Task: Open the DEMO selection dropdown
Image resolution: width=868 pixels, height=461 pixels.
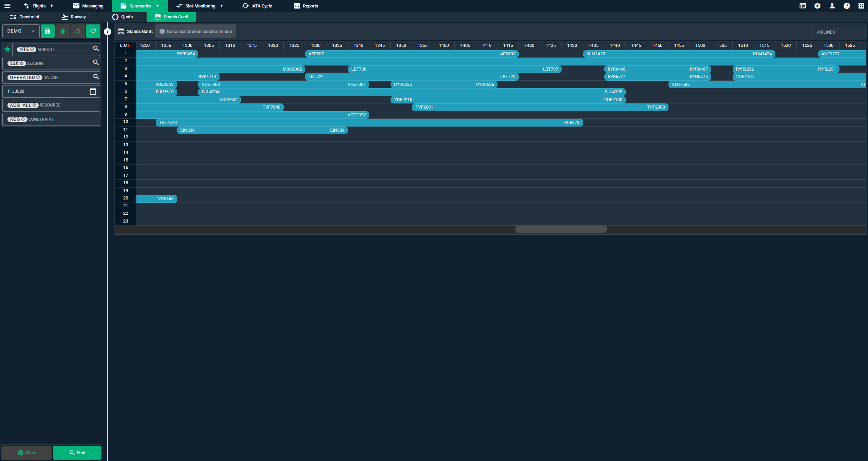Action: pyautogui.click(x=20, y=31)
